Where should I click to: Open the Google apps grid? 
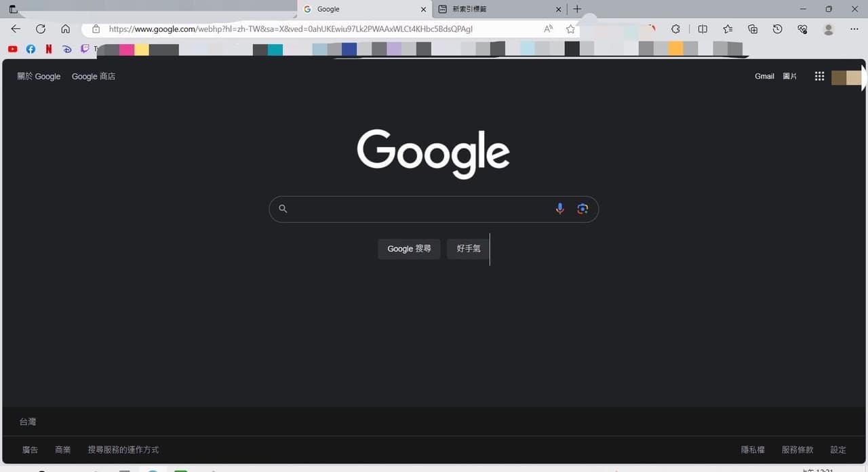(x=819, y=77)
